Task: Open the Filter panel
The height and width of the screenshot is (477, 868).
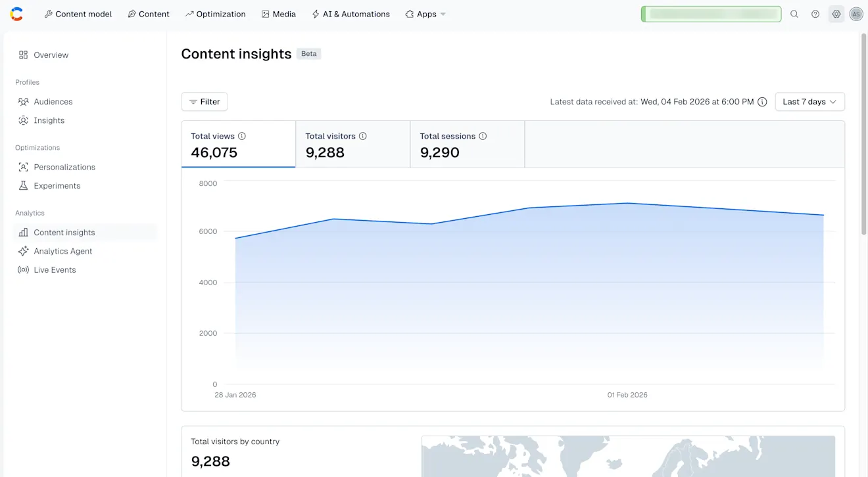Action: click(204, 102)
